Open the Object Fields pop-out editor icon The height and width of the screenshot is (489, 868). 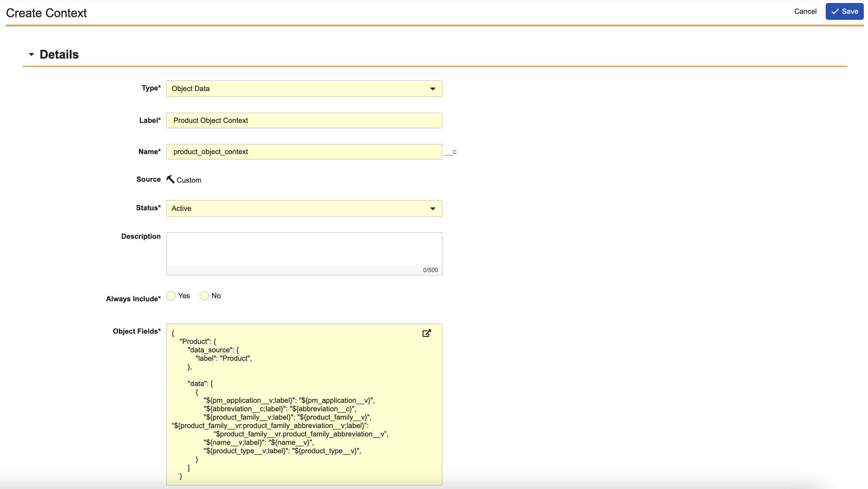click(426, 333)
